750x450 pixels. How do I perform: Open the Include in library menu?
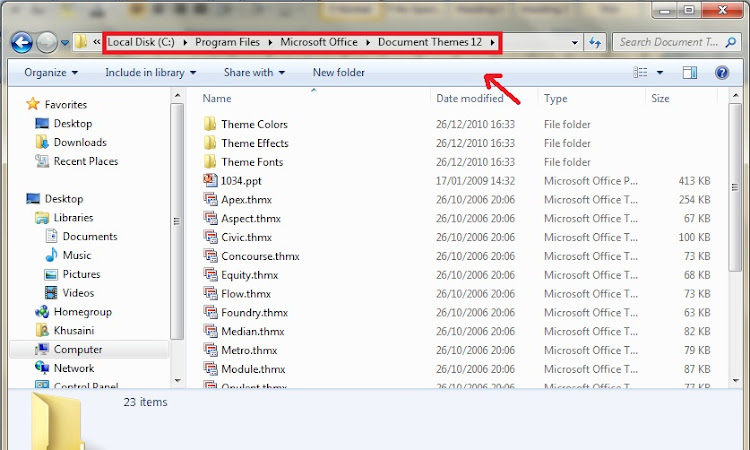point(151,72)
